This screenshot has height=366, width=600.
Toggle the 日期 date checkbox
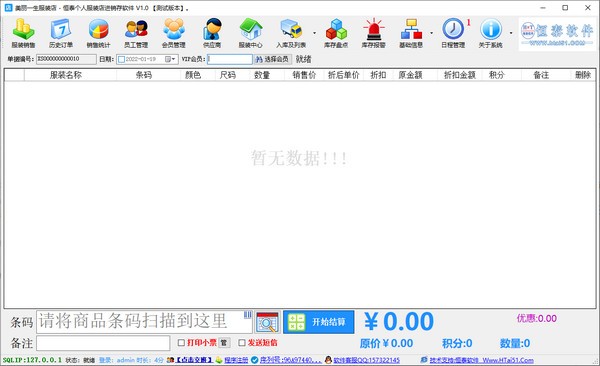[x=121, y=59]
